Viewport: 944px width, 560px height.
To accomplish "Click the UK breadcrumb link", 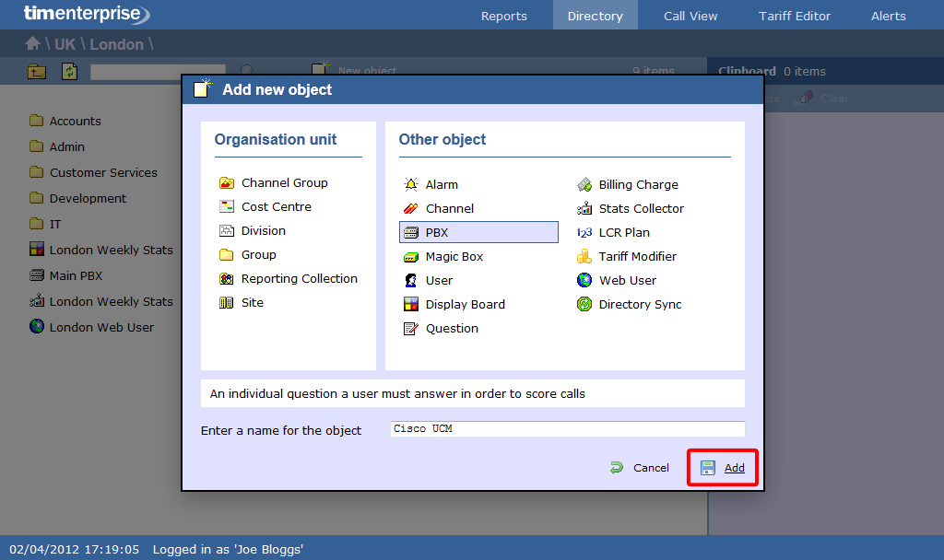I will (x=65, y=44).
